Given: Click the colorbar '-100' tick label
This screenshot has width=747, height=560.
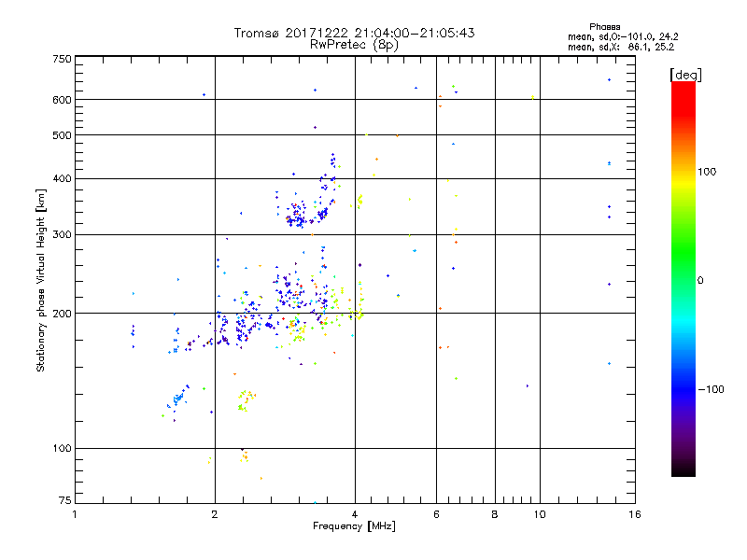Looking at the screenshot, I should click(711, 389).
